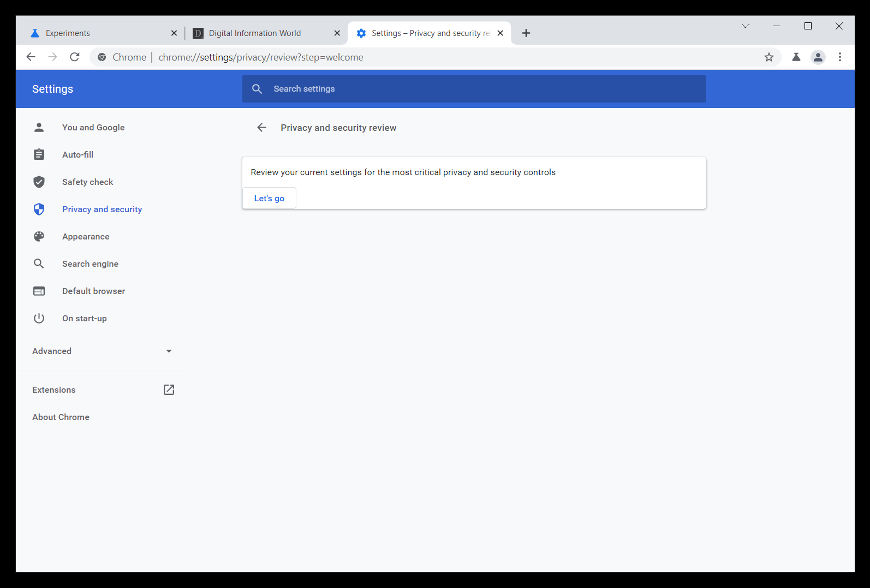The height and width of the screenshot is (588, 870).
Task: Click the profile avatar icon
Action: pyautogui.click(x=818, y=57)
